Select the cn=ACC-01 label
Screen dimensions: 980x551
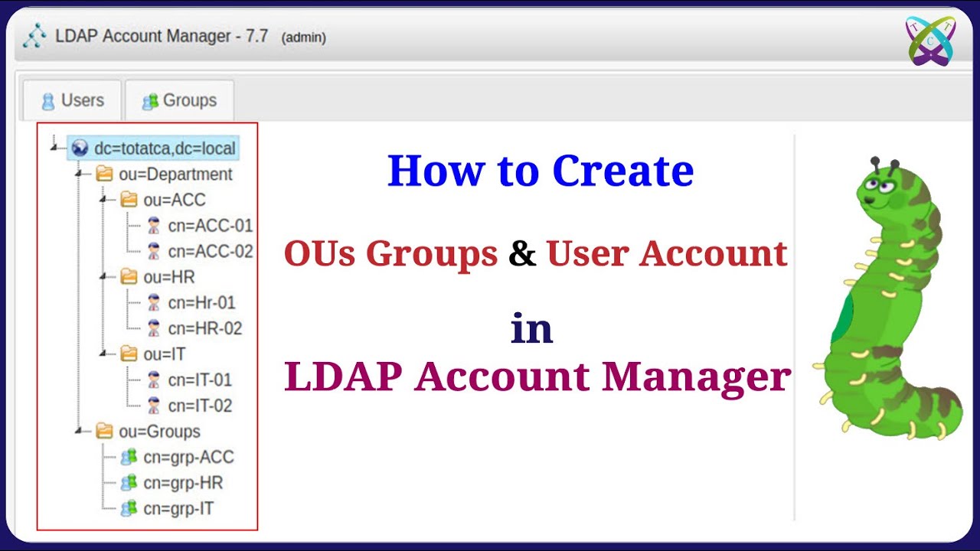tap(211, 226)
